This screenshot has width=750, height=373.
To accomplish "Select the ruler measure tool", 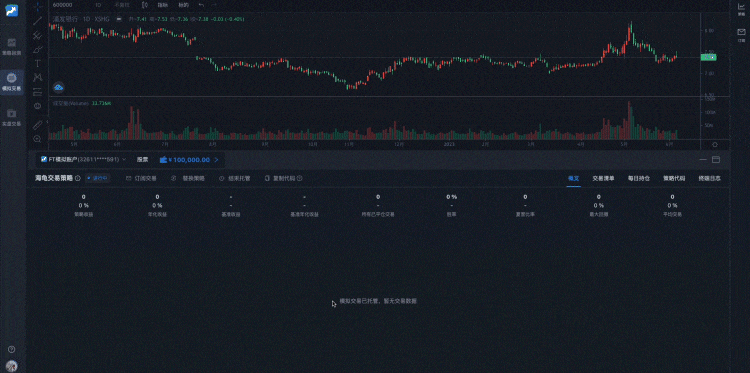I will [x=38, y=124].
